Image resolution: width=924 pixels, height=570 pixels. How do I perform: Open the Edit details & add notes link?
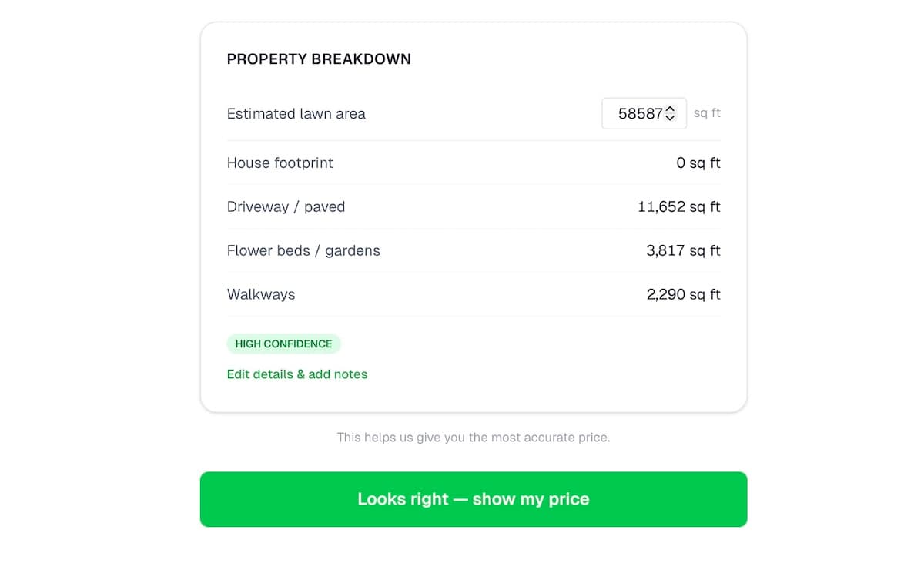click(297, 374)
